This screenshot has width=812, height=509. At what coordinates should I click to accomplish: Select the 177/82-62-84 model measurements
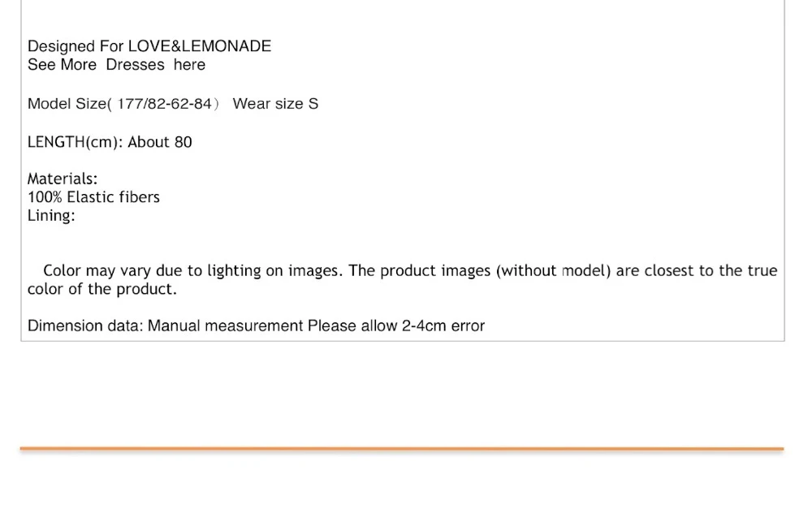tap(164, 104)
